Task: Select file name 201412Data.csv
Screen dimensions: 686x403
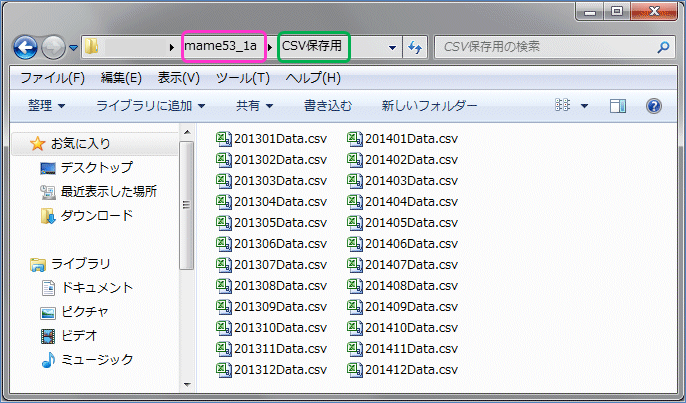Action: coord(412,370)
